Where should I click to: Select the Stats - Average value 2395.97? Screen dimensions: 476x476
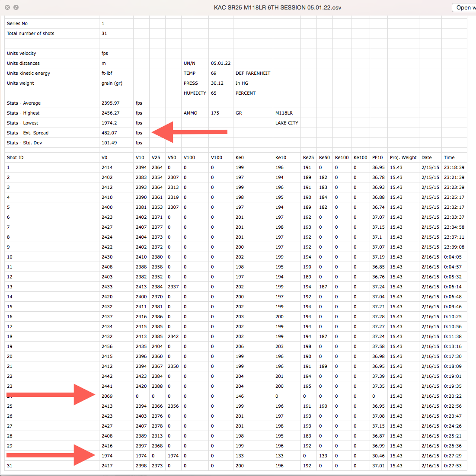click(x=110, y=103)
